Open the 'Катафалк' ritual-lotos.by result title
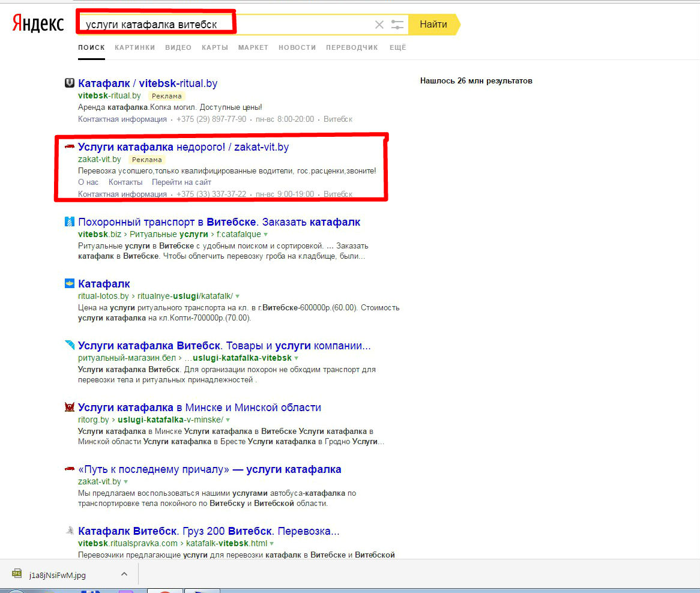Image resolution: width=700 pixels, height=593 pixels. point(104,284)
